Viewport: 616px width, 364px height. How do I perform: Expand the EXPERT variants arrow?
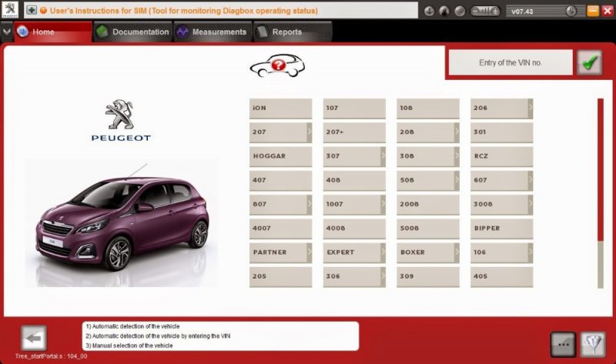[x=383, y=252]
